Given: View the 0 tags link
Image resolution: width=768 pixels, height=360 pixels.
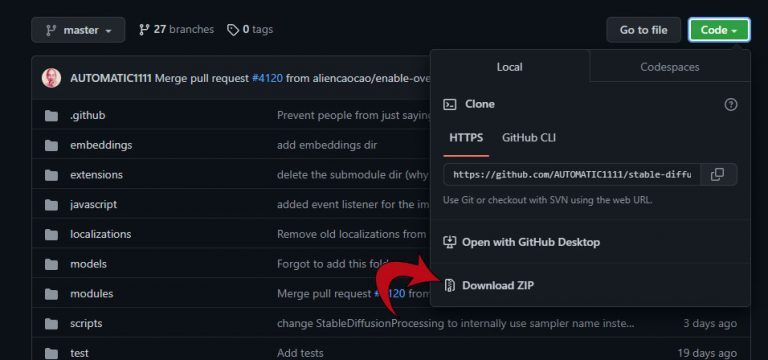Looking at the screenshot, I should (x=250, y=29).
